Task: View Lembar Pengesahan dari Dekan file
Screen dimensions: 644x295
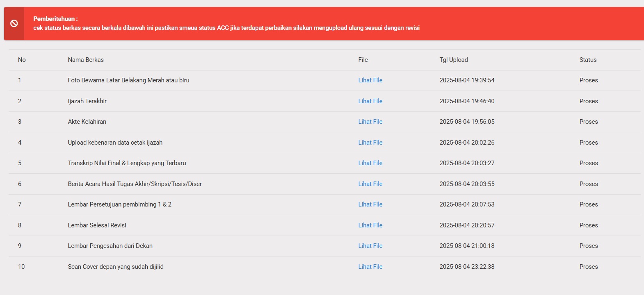Action: pyautogui.click(x=370, y=246)
